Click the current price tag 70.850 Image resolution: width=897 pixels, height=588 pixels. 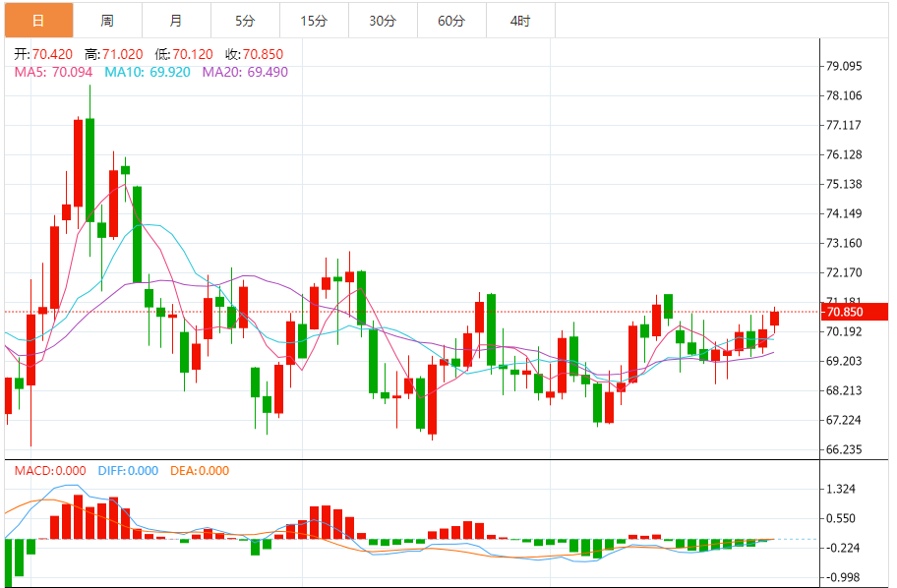point(854,312)
